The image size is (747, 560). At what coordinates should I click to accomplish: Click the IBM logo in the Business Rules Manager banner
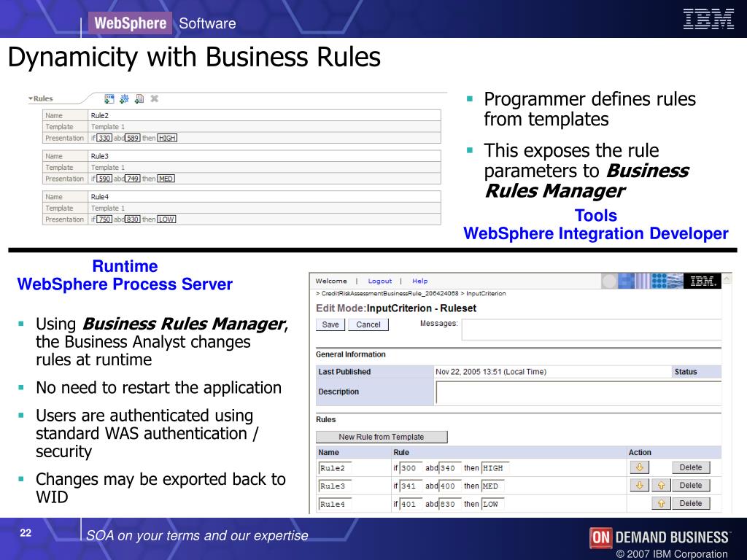[x=703, y=281]
